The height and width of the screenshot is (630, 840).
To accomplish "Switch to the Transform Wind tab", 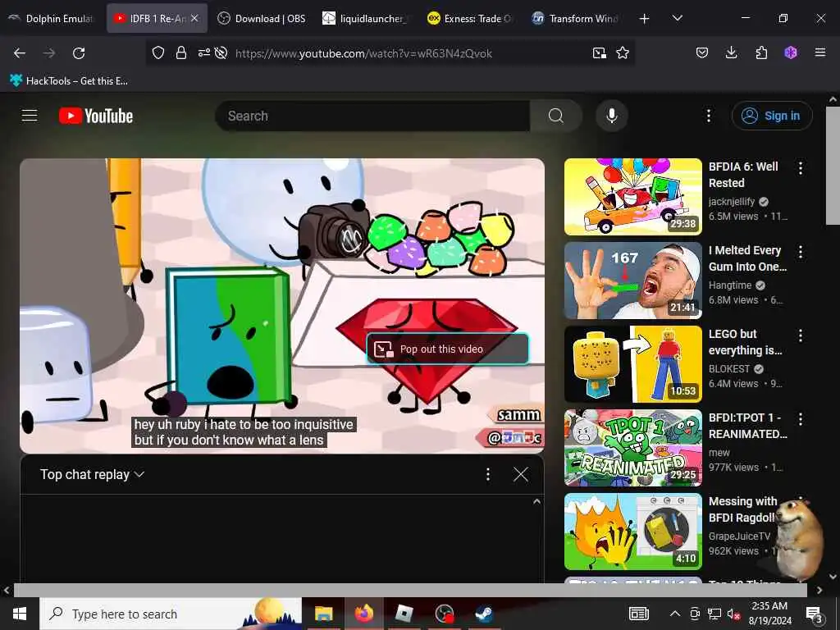I will click(575, 18).
